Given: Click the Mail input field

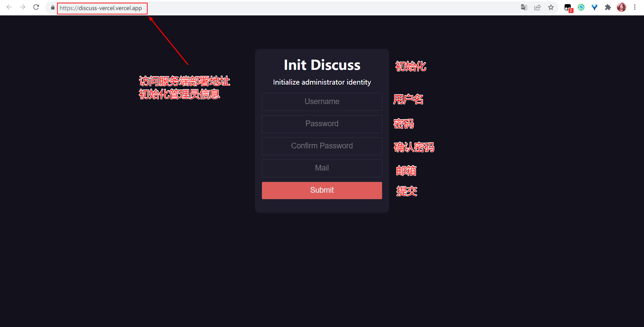Looking at the screenshot, I should 322,168.
